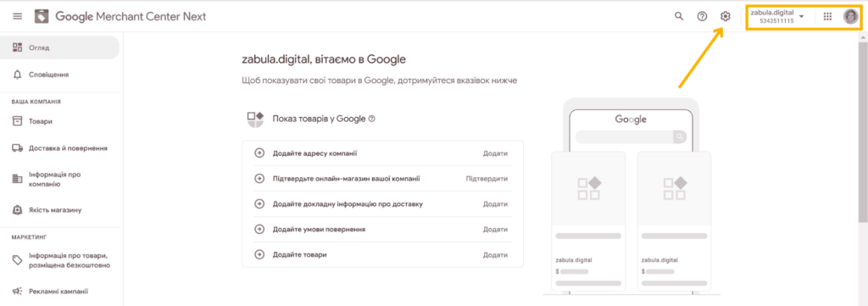Click arrow icon for Підтвердьте онлайн-магазин
The height and width of the screenshot is (306, 868).
259,179
